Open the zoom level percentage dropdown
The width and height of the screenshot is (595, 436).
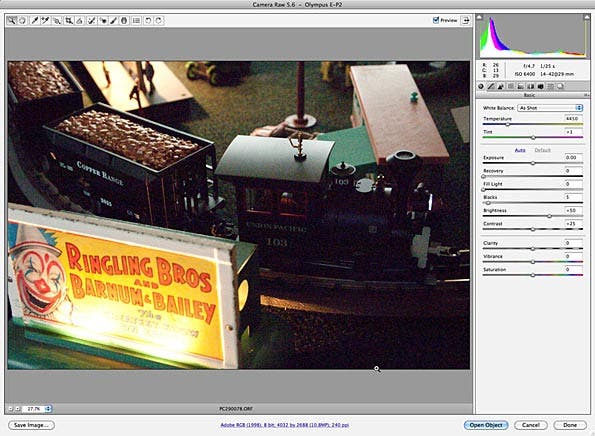tap(37, 409)
